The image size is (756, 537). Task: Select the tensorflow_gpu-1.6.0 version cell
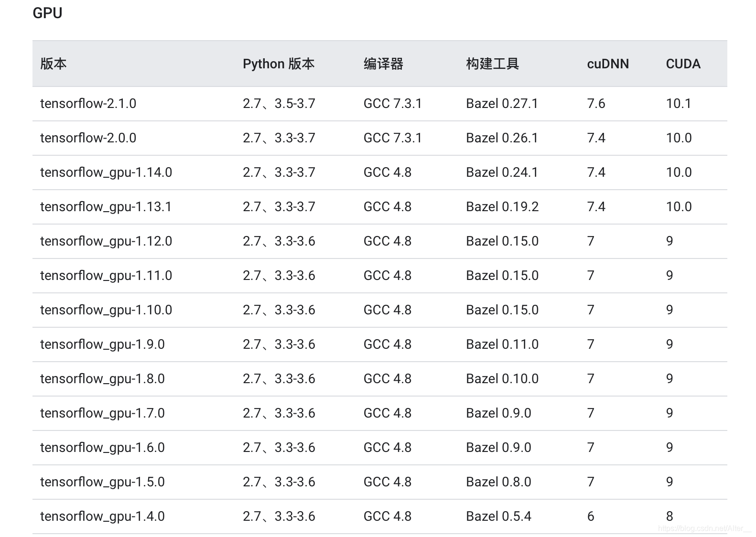[102, 448]
